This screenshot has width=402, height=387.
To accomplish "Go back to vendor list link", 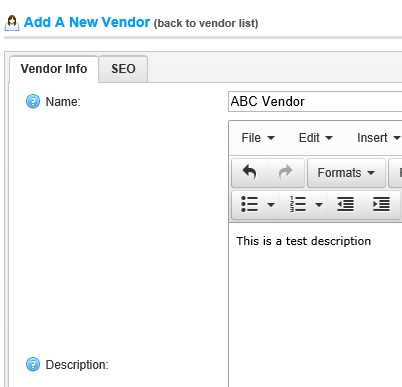I will coord(206,24).
